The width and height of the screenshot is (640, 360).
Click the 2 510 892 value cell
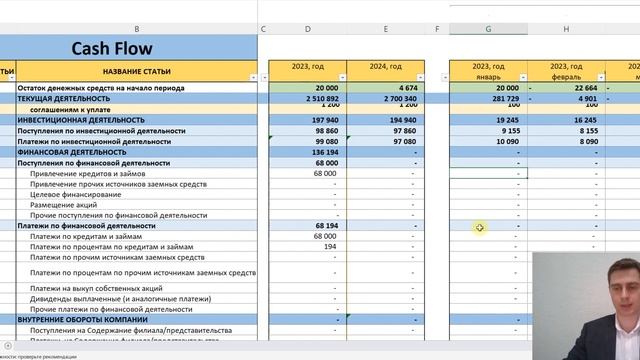308,98
